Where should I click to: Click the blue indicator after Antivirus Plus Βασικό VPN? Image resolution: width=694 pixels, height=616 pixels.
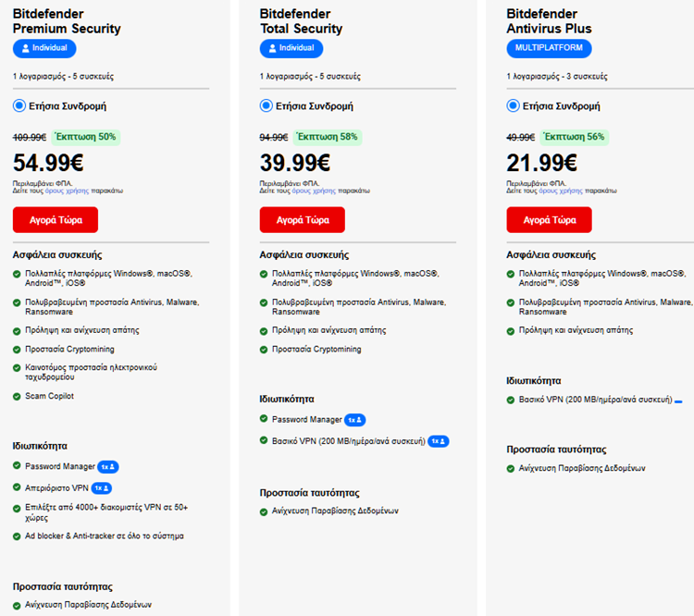click(678, 400)
